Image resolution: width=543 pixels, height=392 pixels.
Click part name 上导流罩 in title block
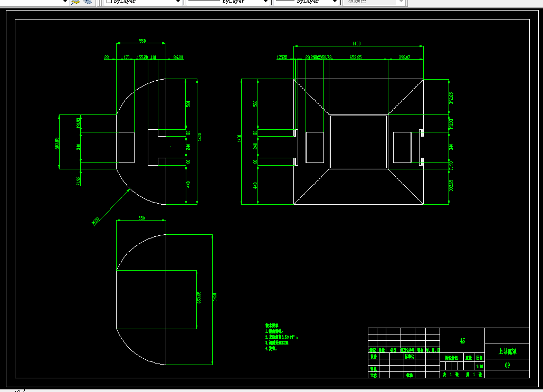(x=507, y=351)
